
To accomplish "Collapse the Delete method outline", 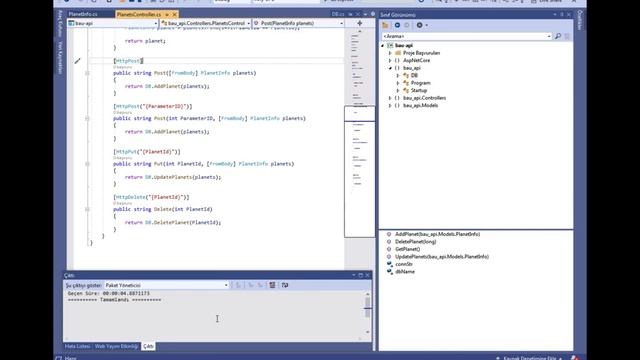I will pos(87,209).
